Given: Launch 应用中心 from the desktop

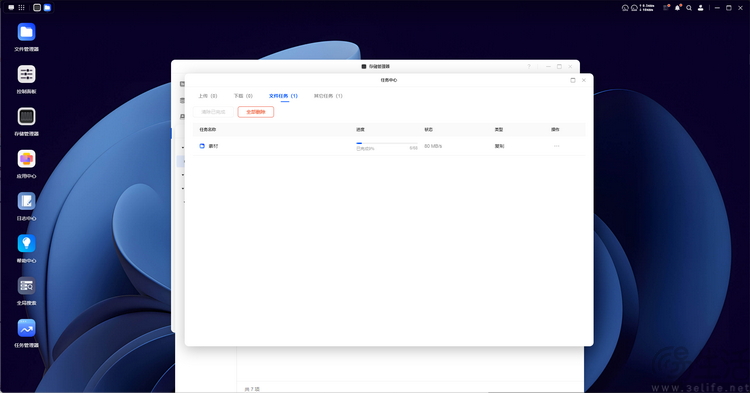Looking at the screenshot, I should tap(26, 159).
